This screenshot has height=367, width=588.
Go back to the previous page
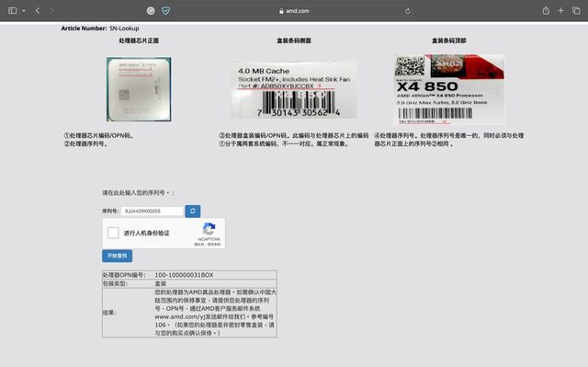click(x=38, y=11)
